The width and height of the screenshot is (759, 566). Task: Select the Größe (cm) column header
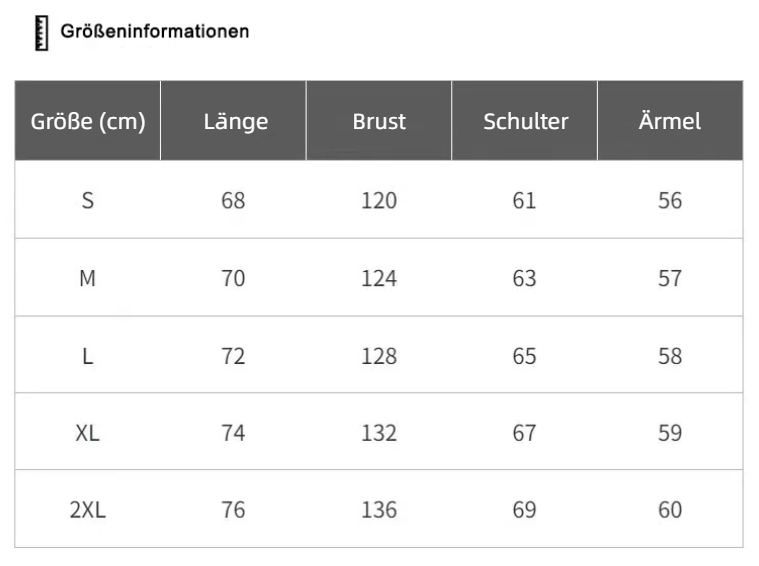point(88,122)
